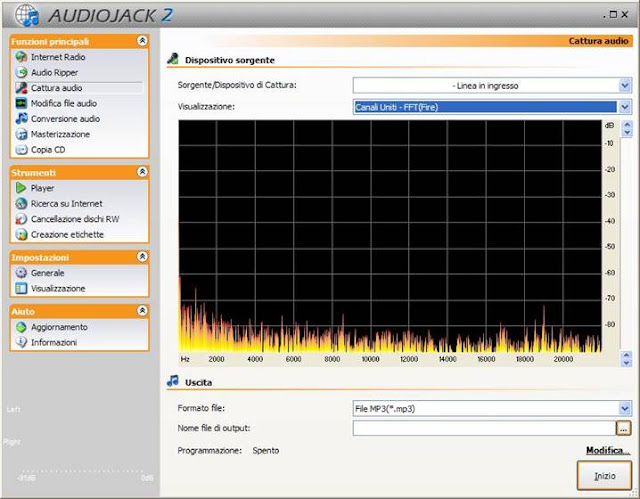Open the Conversione audio section

(65, 119)
